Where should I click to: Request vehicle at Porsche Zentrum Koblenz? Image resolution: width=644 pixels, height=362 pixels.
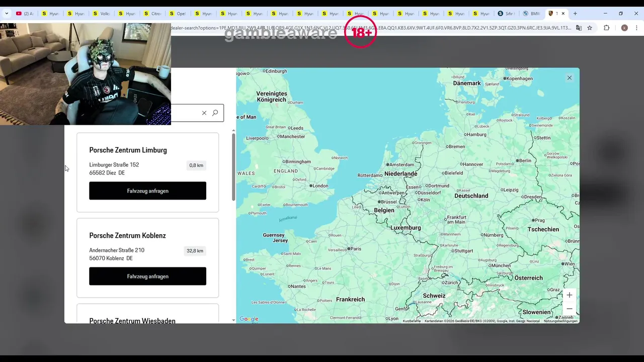(148, 276)
